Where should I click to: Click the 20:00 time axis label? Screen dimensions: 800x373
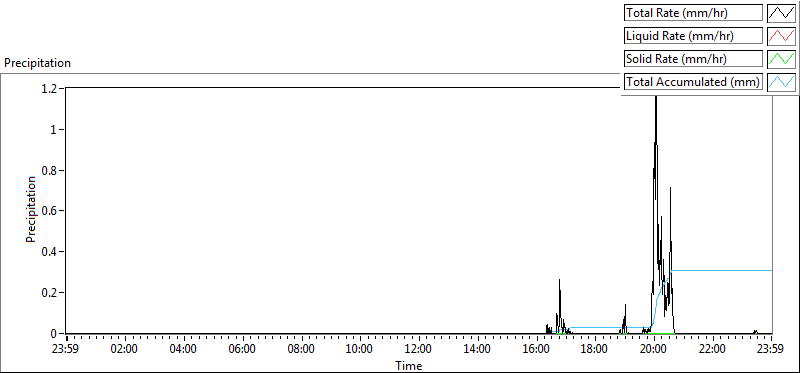click(x=654, y=350)
